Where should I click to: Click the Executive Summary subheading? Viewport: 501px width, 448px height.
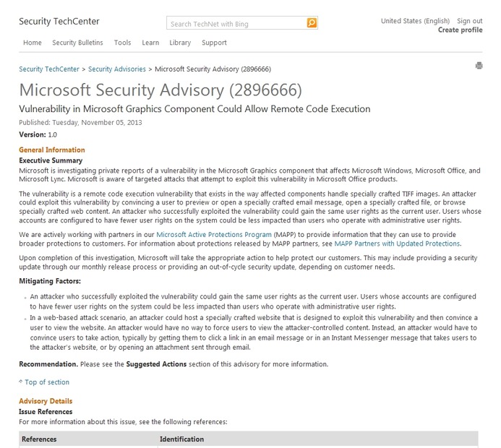[x=51, y=160]
